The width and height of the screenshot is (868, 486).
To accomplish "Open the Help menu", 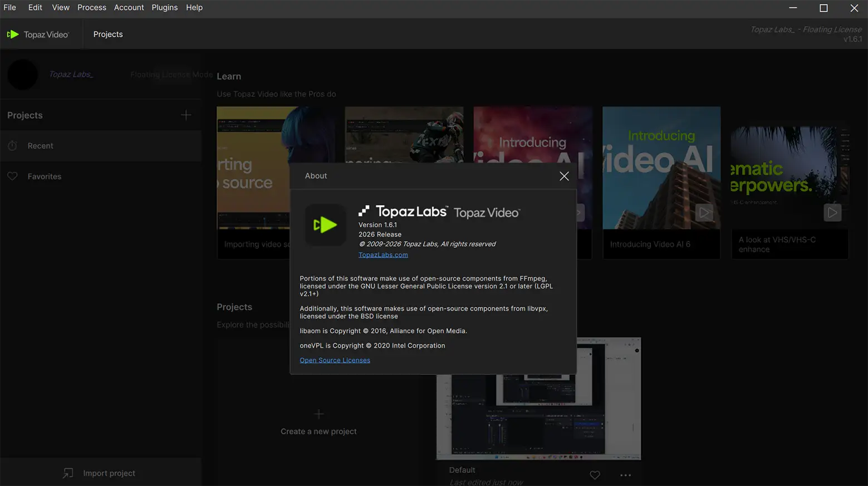I will [194, 8].
